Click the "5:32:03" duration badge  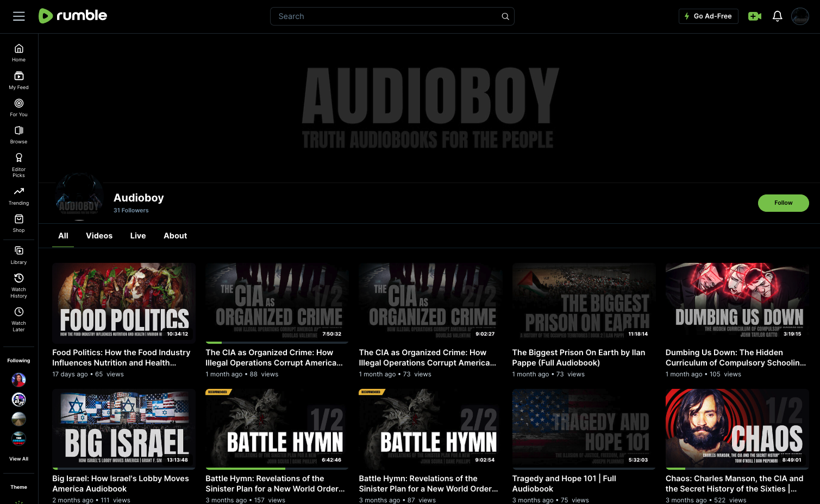tap(638, 460)
